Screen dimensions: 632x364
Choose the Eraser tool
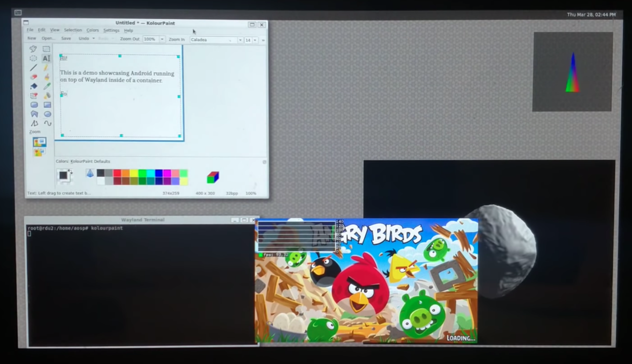[34, 77]
